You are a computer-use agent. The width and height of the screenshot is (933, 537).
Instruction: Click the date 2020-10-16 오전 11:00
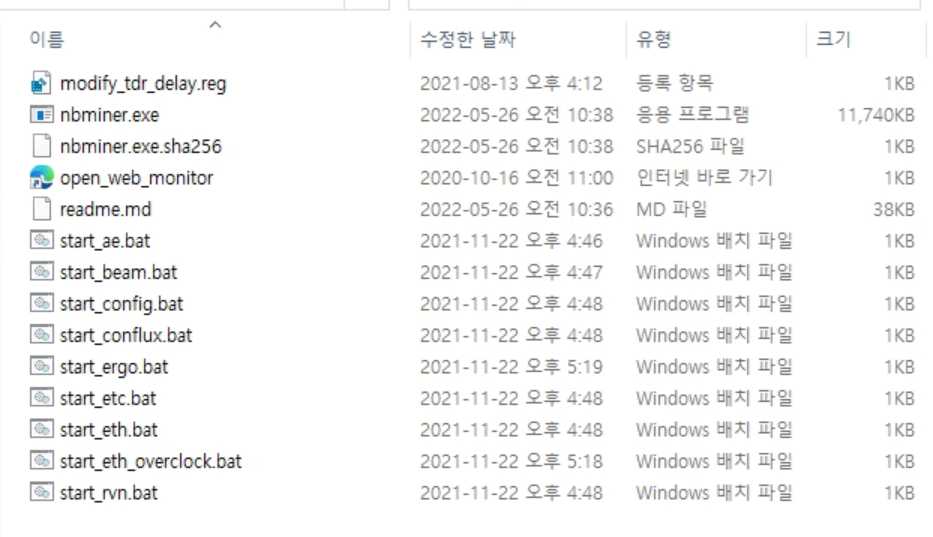click(516, 177)
